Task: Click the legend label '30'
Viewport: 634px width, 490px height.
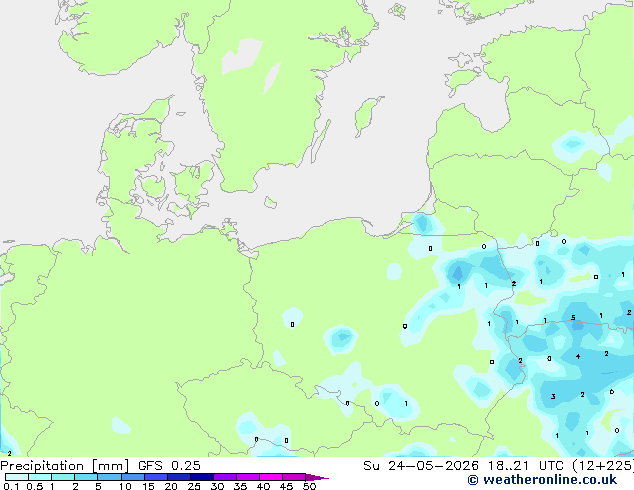Action: coord(217,486)
